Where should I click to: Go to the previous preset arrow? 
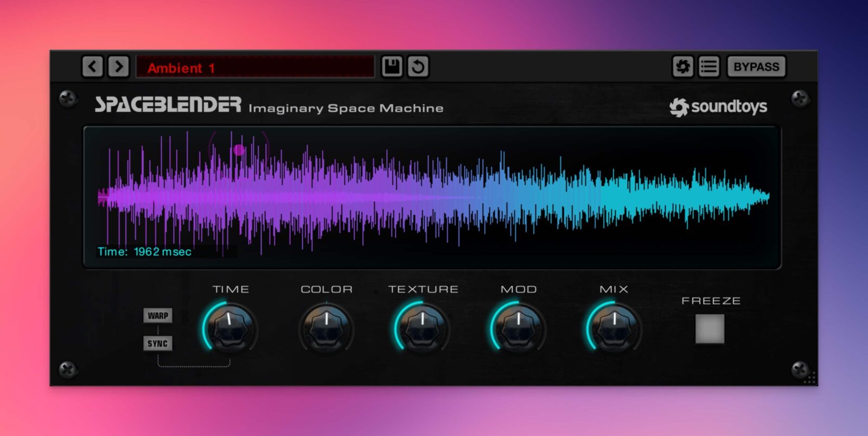[92, 67]
